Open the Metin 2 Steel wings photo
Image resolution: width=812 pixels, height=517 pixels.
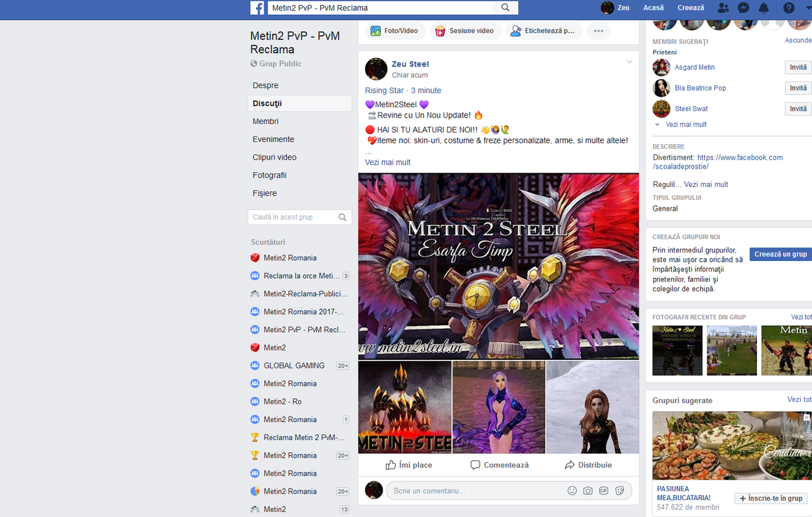pyautogui.click(x=498, y=266)
